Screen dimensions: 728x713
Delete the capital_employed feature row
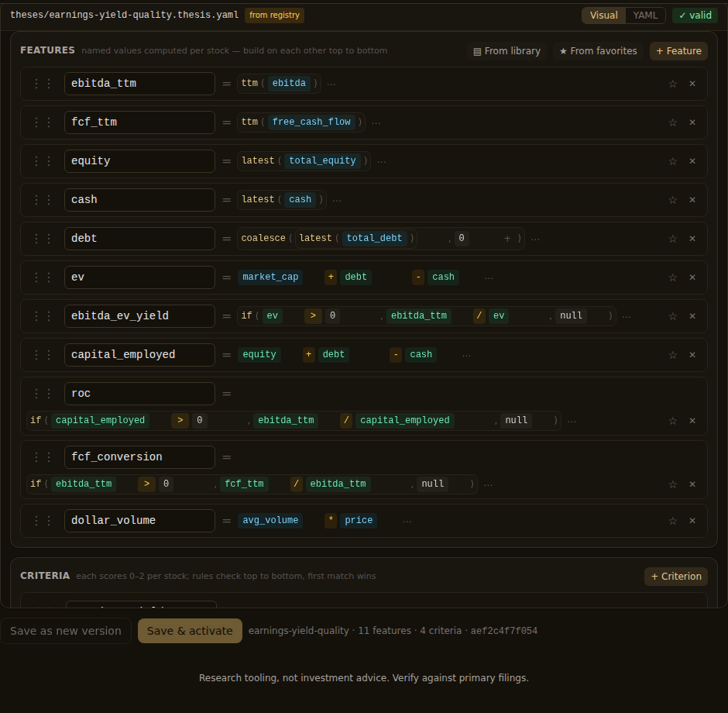click(x=692, y=356)
